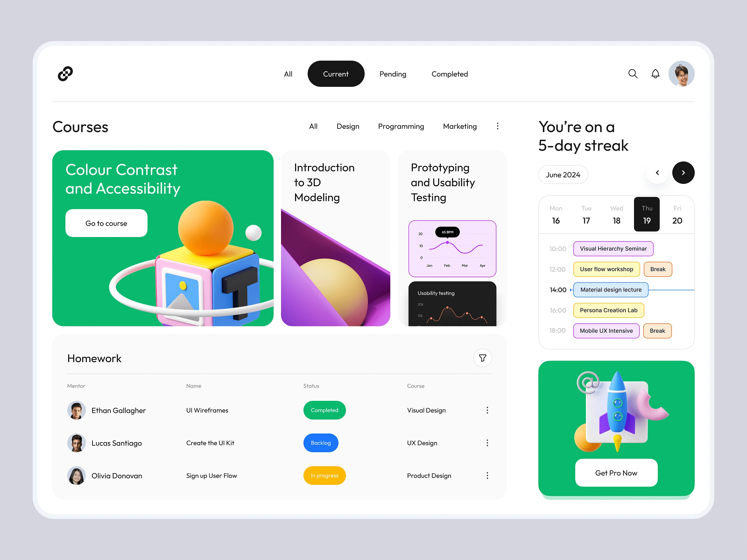This screenshot has width=747, height=560.
Task: Click the Get Pro Now button
Action: point(616,472)
